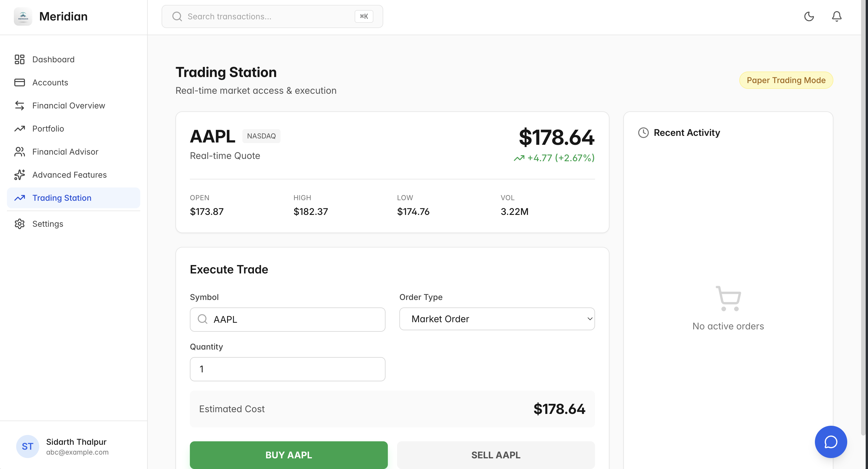Focus the Quantity input field
This screenshot has height=469, width=868.
287,369
